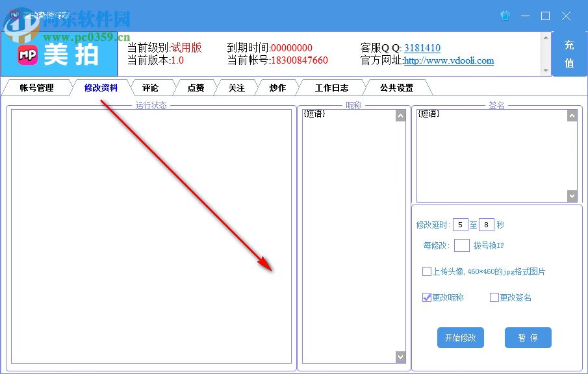The height and width of the screenshot is (374, 588).
Task: Check the 更改签名 checkbox
Action: click(494, 297)
